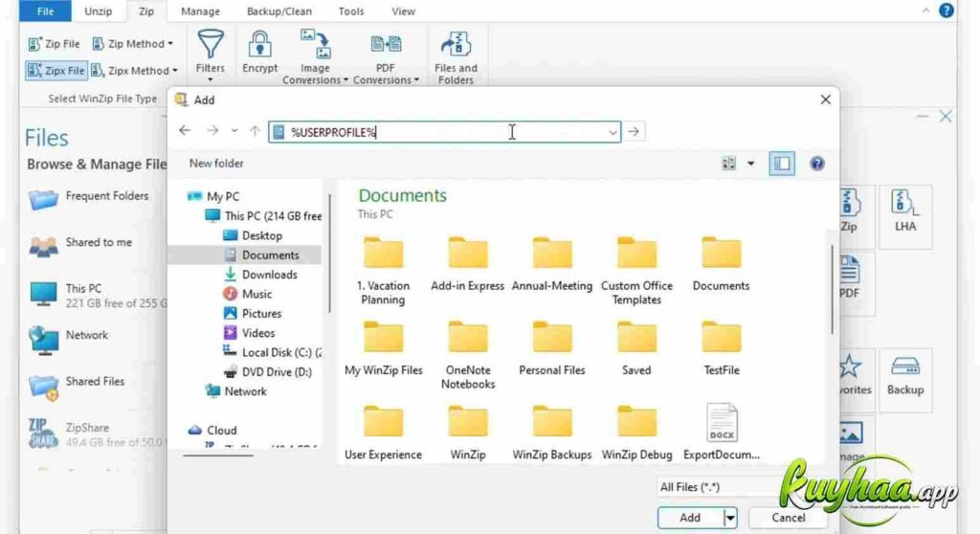Image resolution: width=980 pixels, height=534 pixels.
Task: Select the Zipx File type option
Action: click(56, 71)
